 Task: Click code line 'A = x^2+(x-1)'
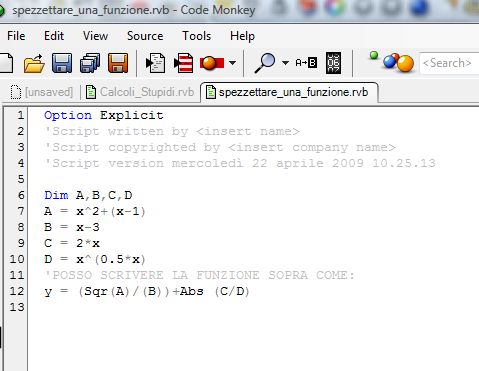pyautogui.click(x=95, y=211)
